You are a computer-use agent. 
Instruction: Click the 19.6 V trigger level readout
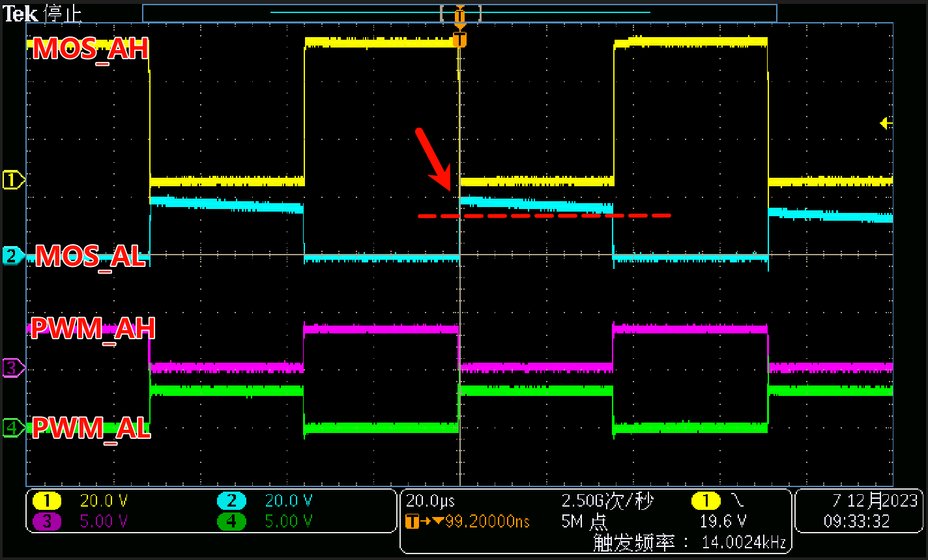tap(723, 521)
